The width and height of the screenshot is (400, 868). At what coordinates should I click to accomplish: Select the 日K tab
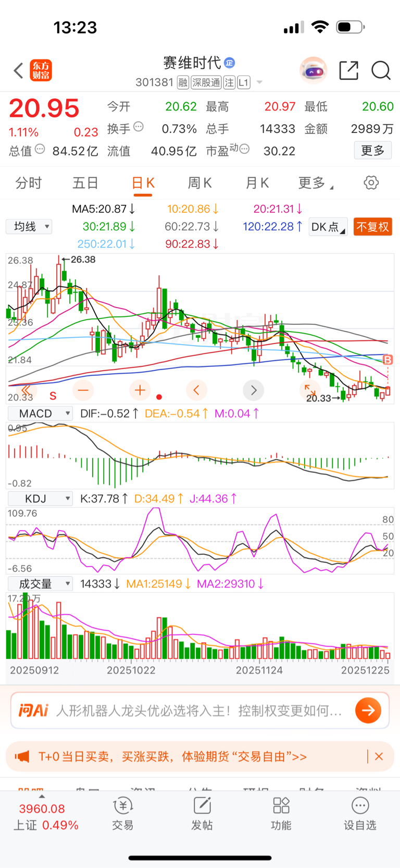pyautogui.click(x=143, y=183)
